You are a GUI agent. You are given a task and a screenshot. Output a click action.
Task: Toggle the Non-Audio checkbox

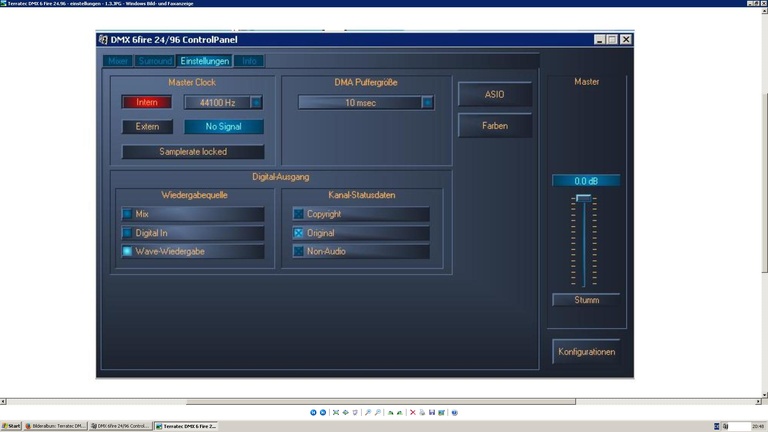click(298, 251)
